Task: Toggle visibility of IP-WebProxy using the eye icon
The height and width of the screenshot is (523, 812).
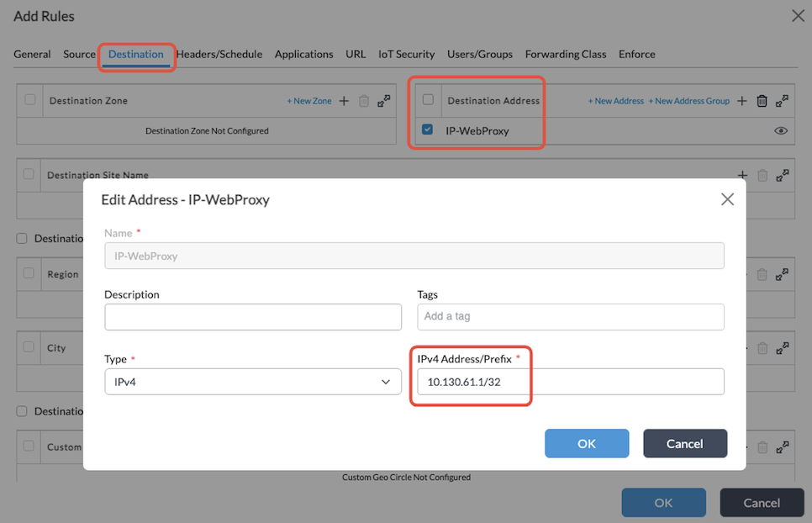Action: click(781, 130)
